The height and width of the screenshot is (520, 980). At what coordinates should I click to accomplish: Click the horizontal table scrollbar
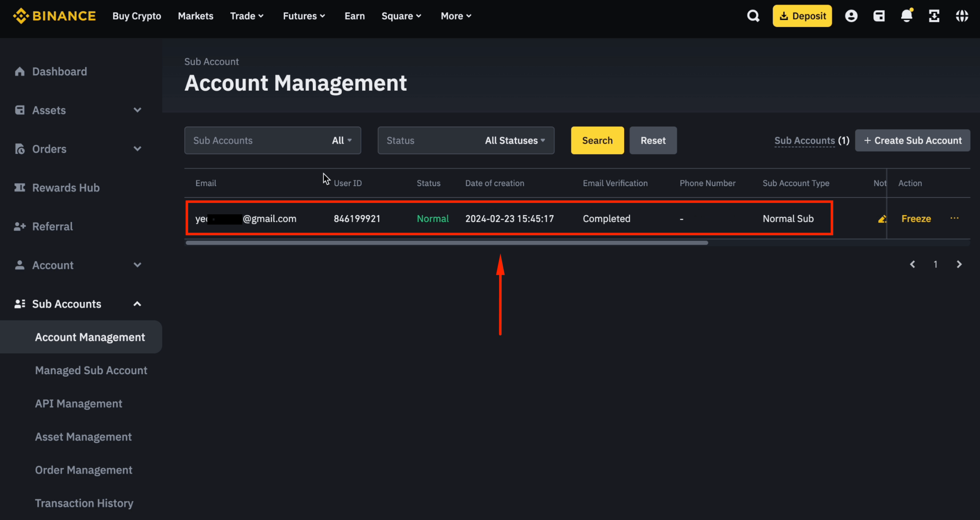447,243
